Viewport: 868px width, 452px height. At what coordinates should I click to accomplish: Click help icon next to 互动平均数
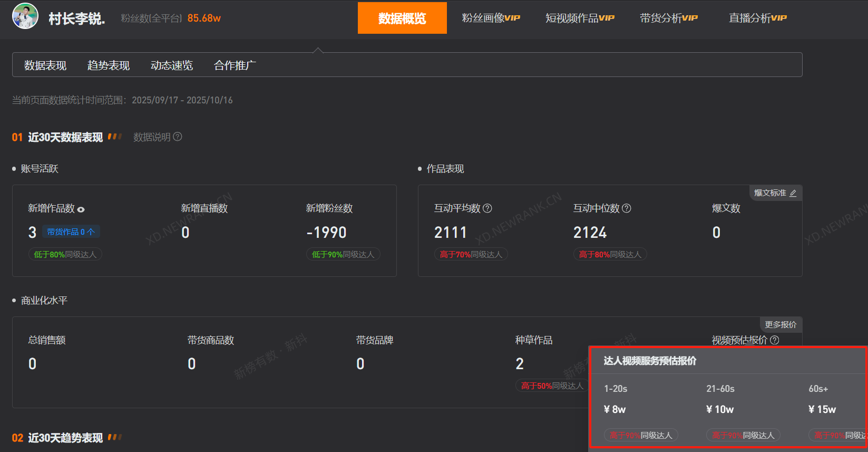[x=487, y=208]
